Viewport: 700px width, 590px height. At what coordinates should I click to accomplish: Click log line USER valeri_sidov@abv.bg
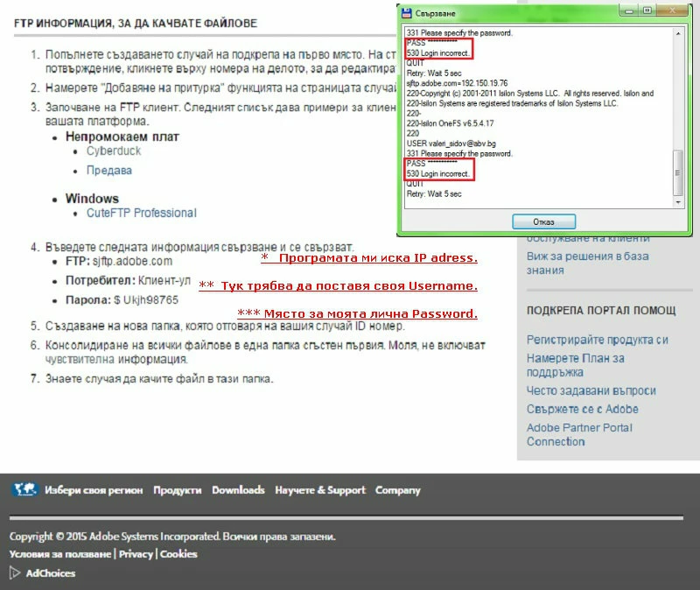click(x=451, y=144)
